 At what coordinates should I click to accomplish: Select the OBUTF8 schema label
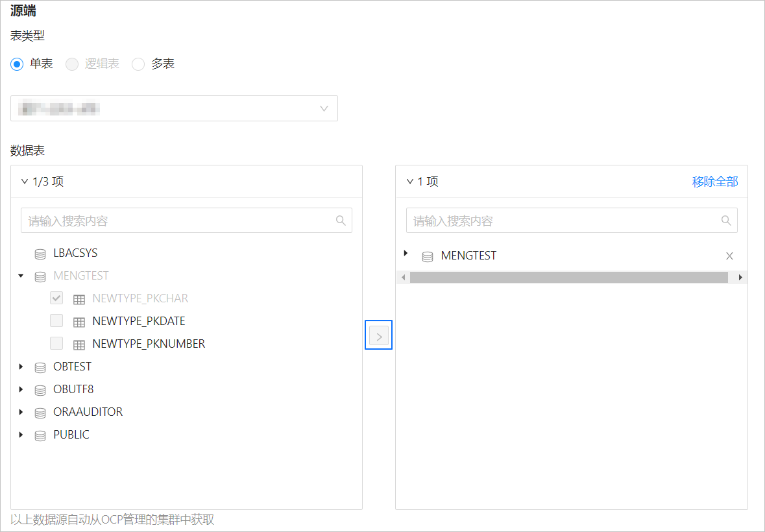[x=73, y=389]
